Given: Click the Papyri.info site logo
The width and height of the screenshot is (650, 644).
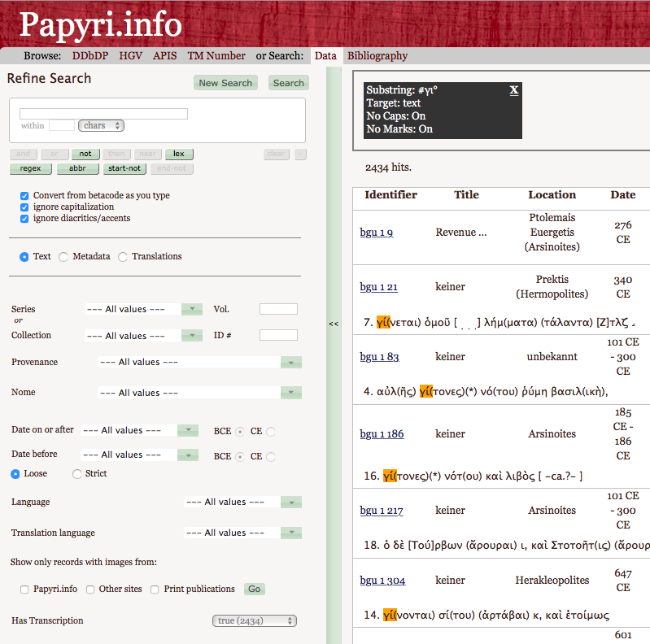Looking at the screenshot, I should click(100, 24).
